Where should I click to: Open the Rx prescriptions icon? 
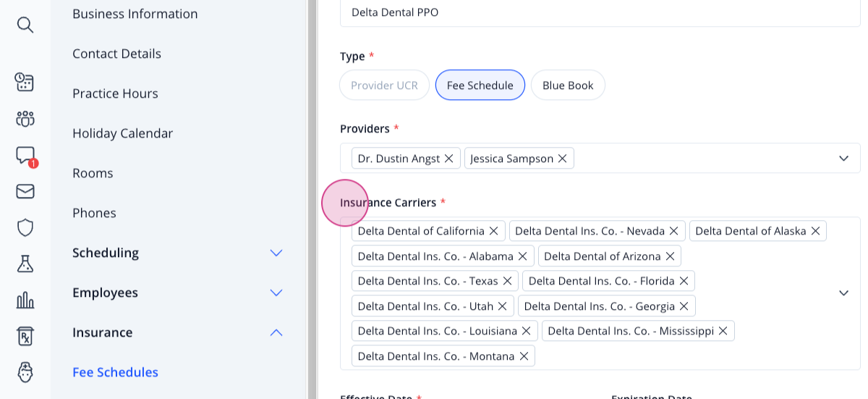(x=25, y=336)
